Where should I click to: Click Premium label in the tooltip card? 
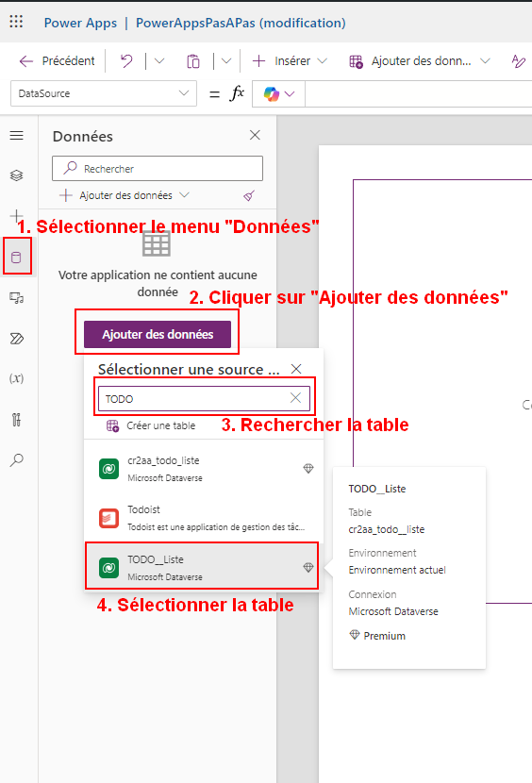point(385,636)
